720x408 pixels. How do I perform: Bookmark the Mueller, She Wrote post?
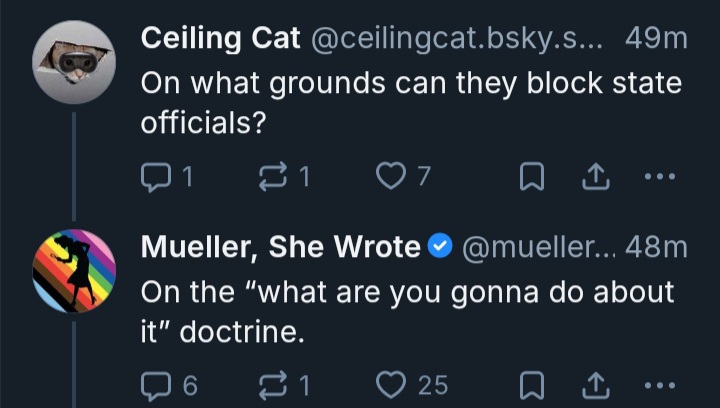coord(533,385)
